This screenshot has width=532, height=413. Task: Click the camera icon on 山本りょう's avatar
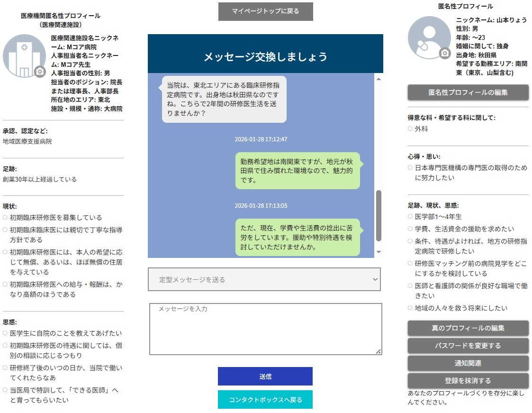coord(445,53)
